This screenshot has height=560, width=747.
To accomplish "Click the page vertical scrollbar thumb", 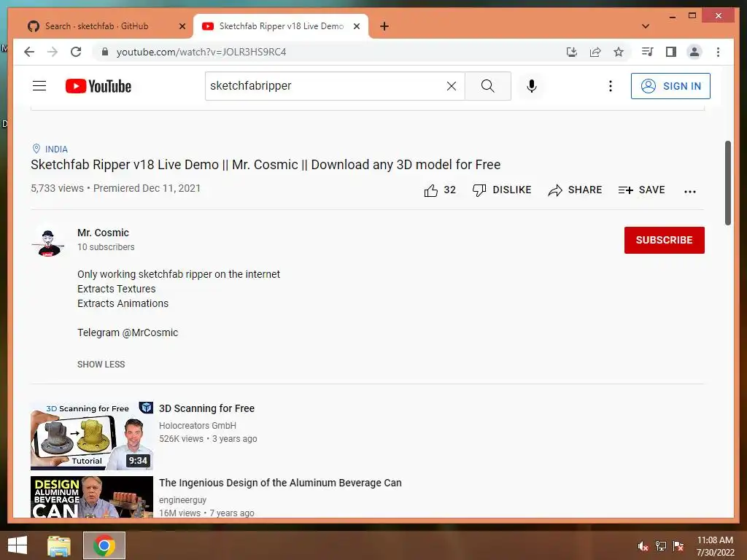I will (x=727, y=182).
